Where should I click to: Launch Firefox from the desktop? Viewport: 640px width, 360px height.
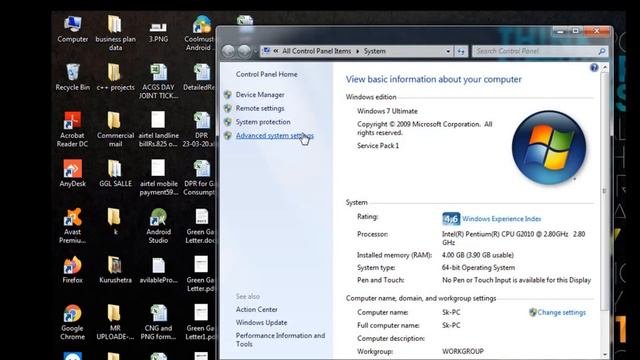click(73, 270)
